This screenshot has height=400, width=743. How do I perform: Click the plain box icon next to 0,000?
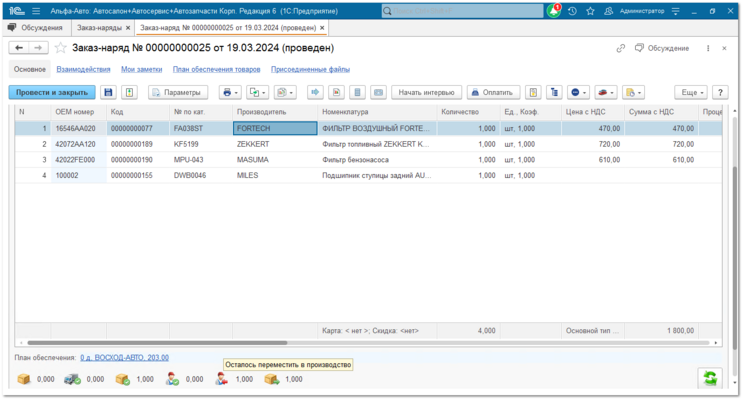23,379
